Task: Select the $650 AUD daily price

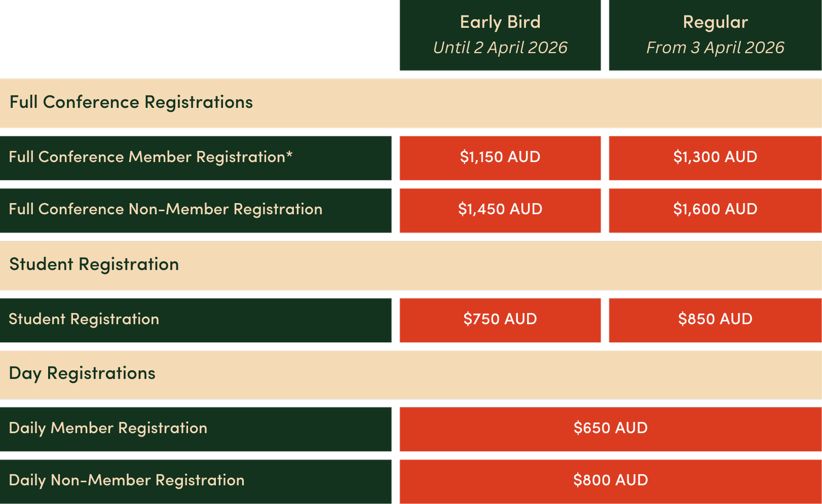Action: click(610, 429)
